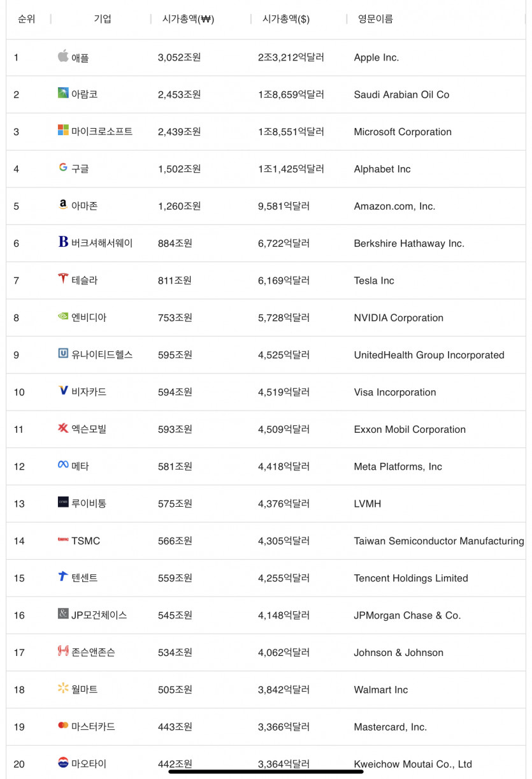
Task: Click the 영문이름 column header
Action: (x=375, y=19)
